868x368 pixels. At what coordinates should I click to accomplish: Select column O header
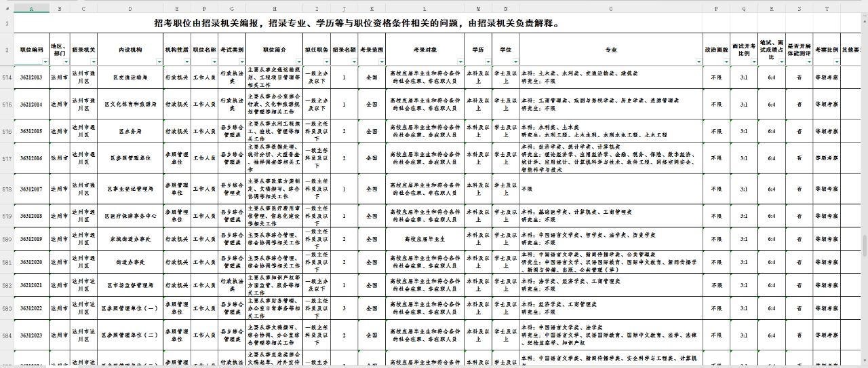(x=611, y=8)
